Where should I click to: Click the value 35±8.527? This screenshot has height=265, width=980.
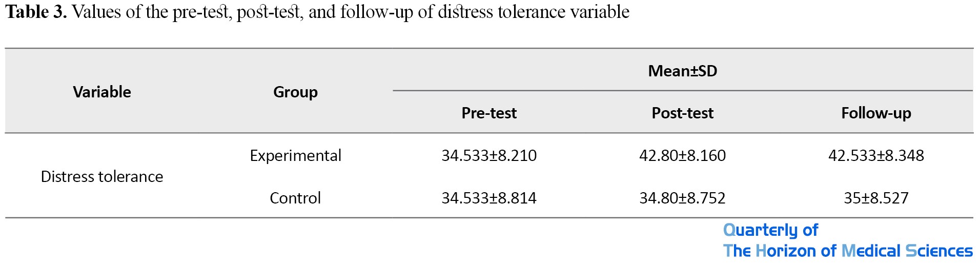pyautogui.click(x=876, y=198)
